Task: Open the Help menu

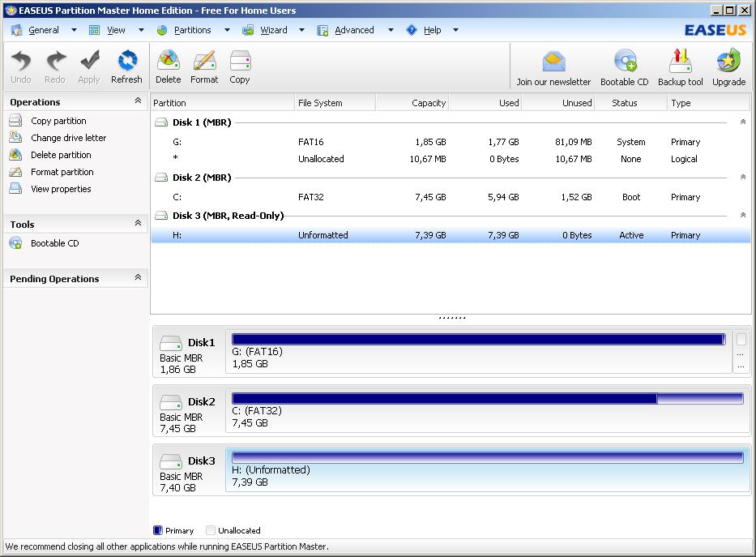Action: pos(433,30)
